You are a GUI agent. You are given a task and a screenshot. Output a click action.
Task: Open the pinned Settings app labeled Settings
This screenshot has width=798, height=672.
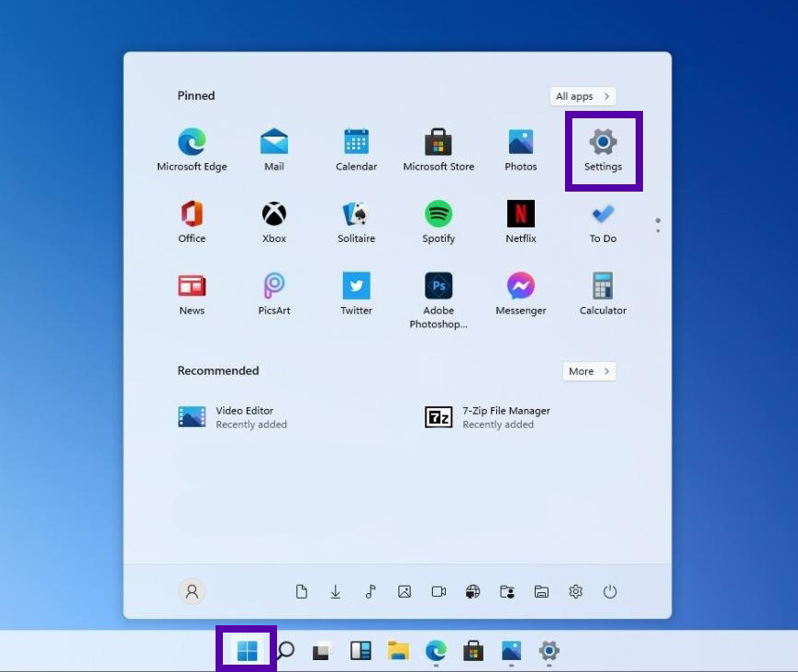[603, 149]
